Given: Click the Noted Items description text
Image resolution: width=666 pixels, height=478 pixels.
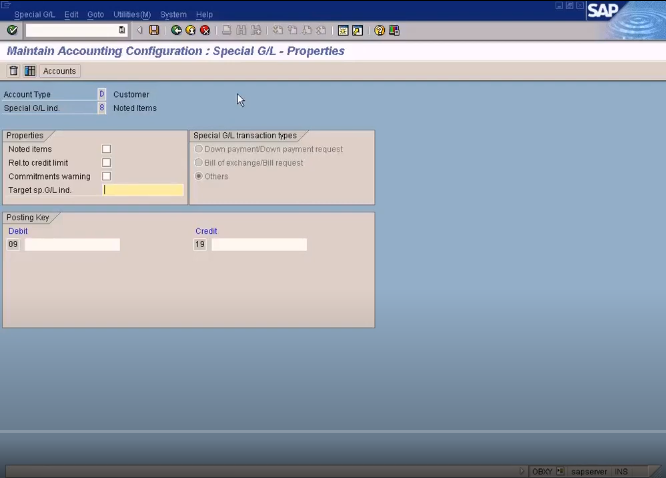Looking at the screenshot, I should 135,108.
